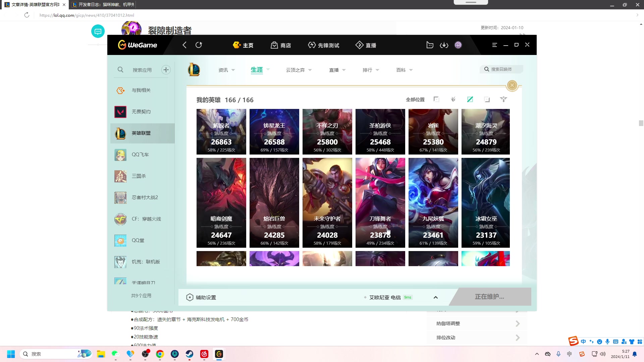Click the 搜索应用 search field
The width and height of the screenshot is (644, 362).
(x=142, y=70)
